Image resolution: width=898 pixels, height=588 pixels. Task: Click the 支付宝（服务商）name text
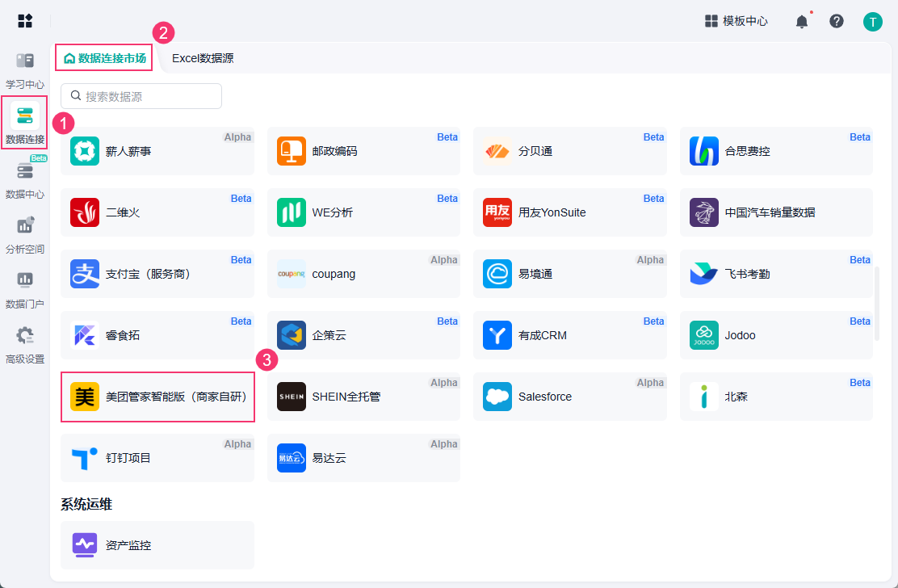point(148,274)
